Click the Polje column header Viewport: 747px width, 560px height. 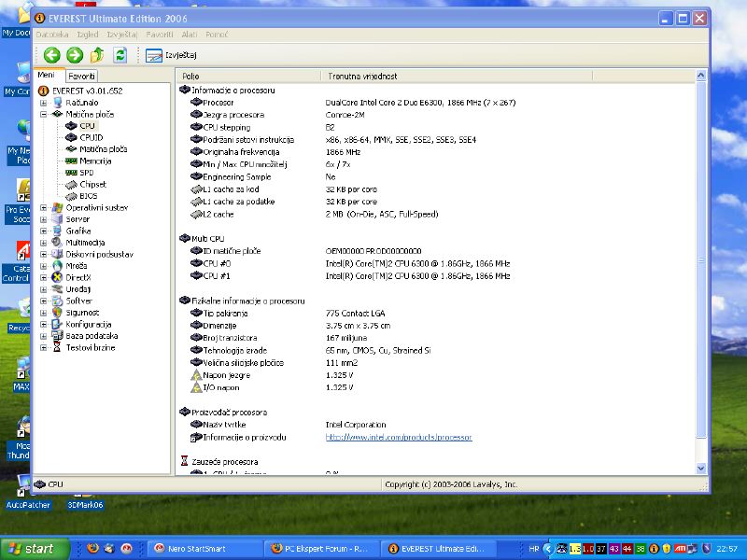248,77
